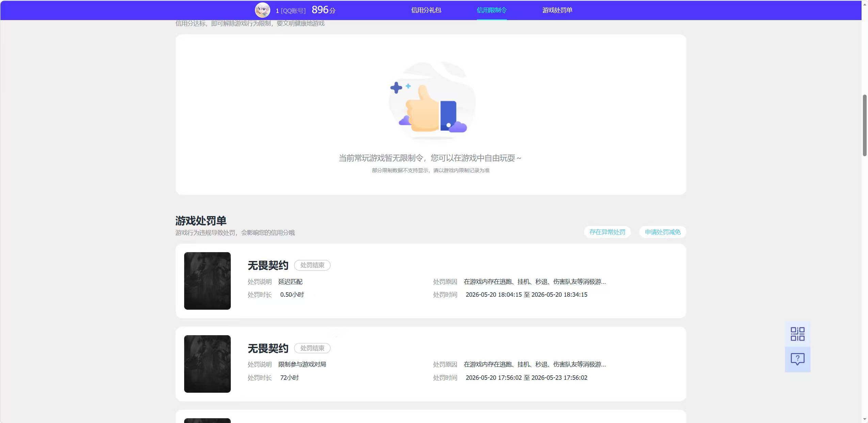Click 处罚结束 badge on 限制参与游戏对局 record

pos(312,348)
